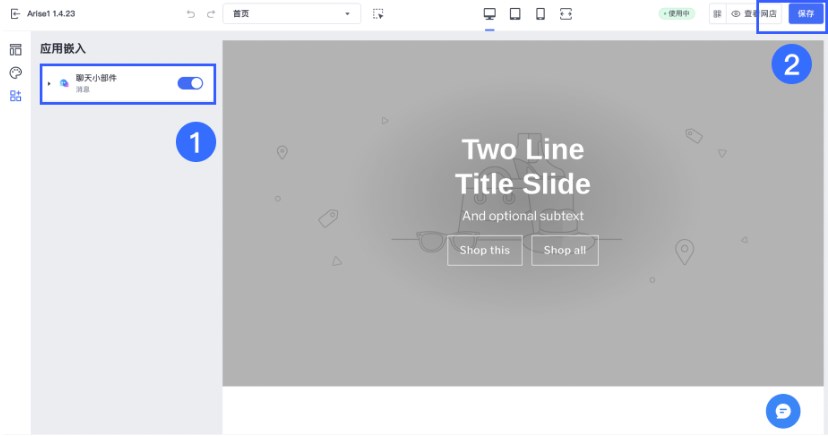828x437 pixels.
Task: Open the theme color palette panel
Action: (15, 73)
